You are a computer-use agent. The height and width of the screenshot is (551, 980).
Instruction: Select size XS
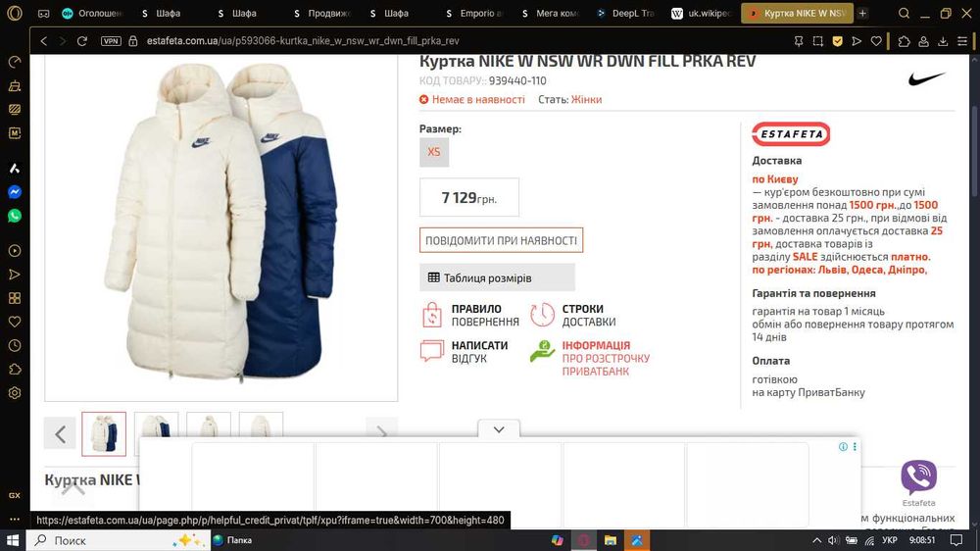click(434, 152)
